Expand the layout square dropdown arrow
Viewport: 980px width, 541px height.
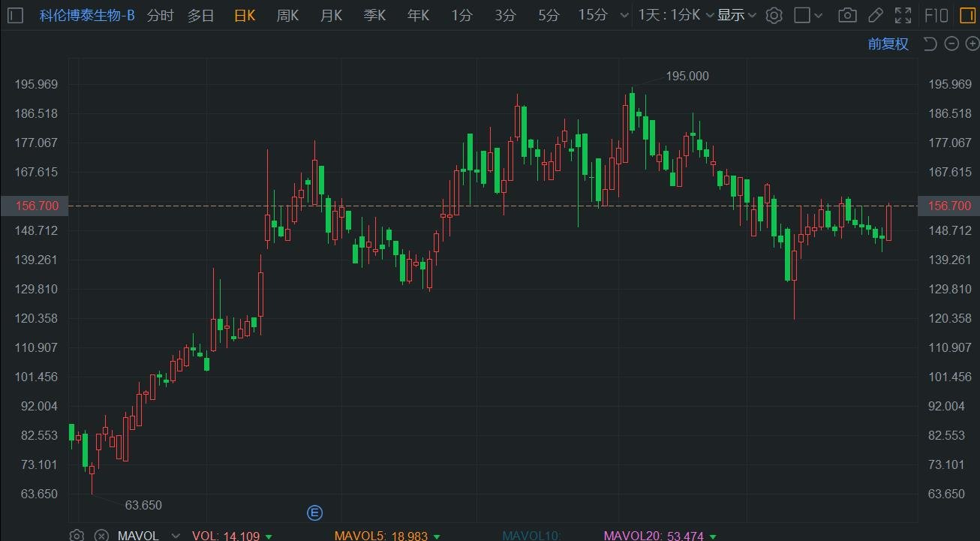[x=819, y=15]
